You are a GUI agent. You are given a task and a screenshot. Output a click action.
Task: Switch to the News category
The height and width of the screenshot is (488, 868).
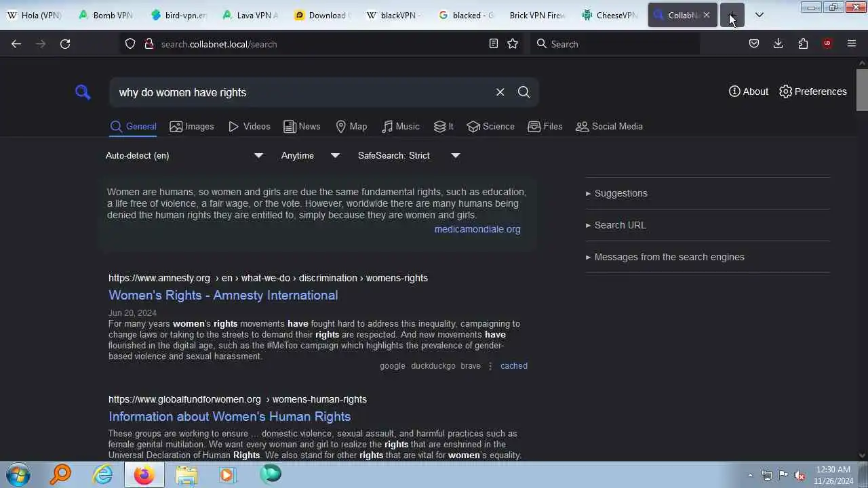tap(302, 126)
